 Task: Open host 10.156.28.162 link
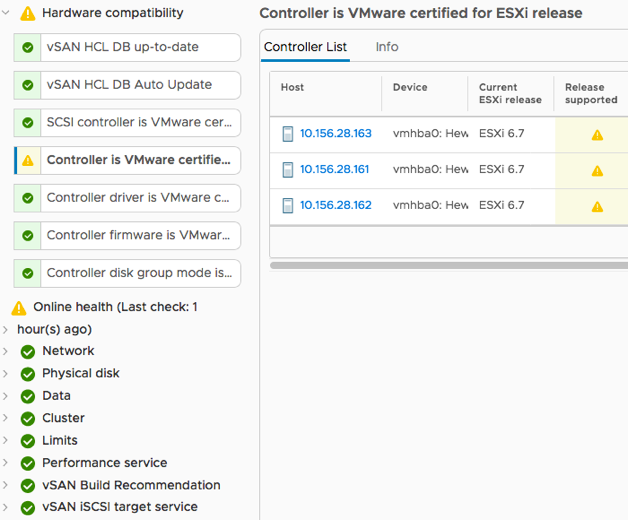click(x=335, y=206)
